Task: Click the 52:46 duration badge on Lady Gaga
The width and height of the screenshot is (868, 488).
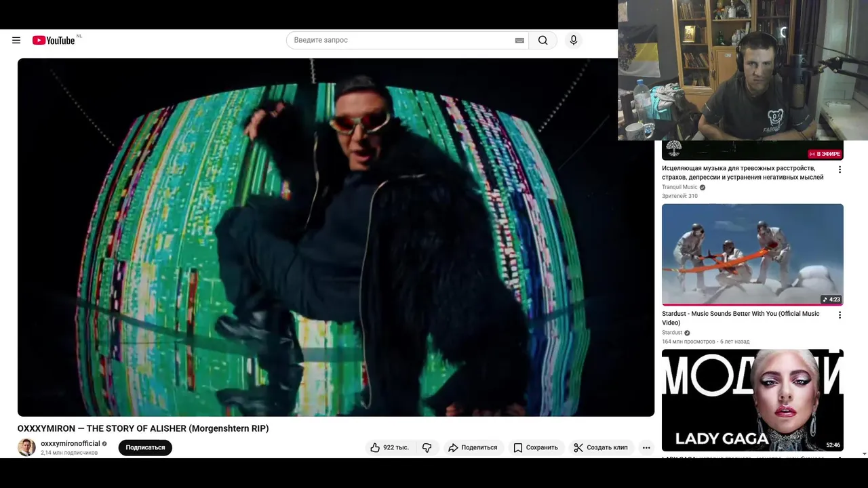Action: pyautogui.click(x=833, y=445)
